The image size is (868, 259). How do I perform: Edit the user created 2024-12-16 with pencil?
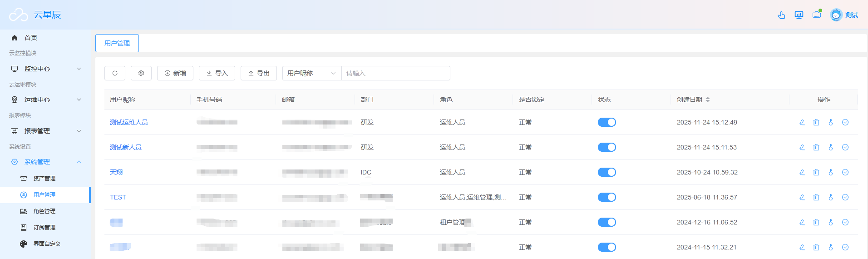(x=802, y=222)
